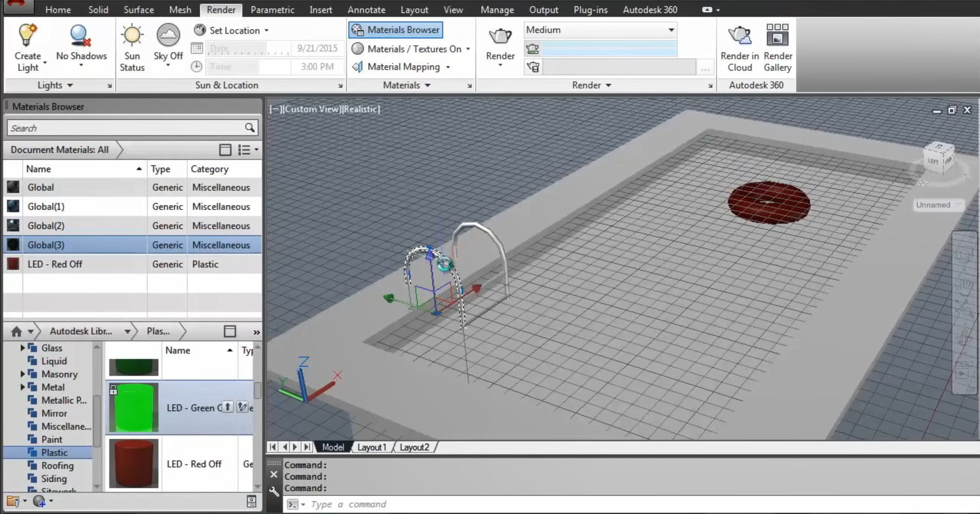Screen dimensions: 980x514
Task: Select the LED - Red Off document swatch
Action: (13, 264)
